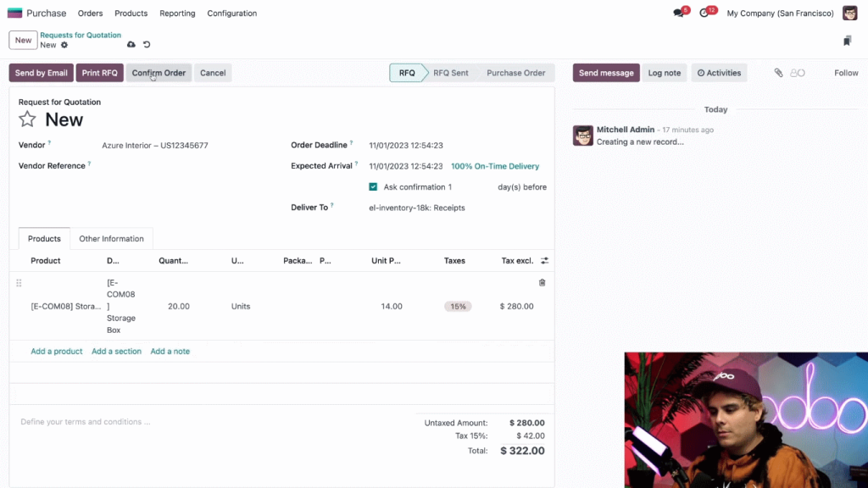Edit the quantity 20.00 cell

tap(179, 306)
